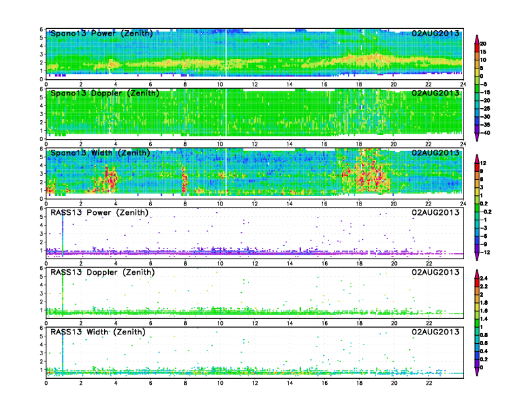Click the 15 label on the power color scale

(483, 52)
